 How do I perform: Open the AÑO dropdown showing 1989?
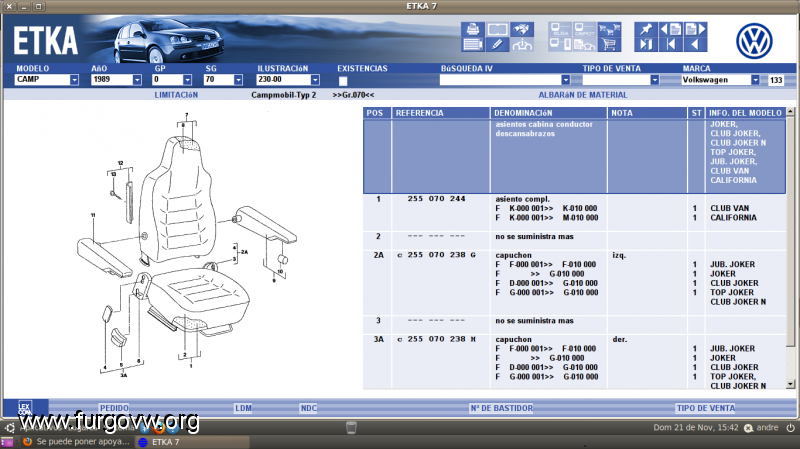116,80
